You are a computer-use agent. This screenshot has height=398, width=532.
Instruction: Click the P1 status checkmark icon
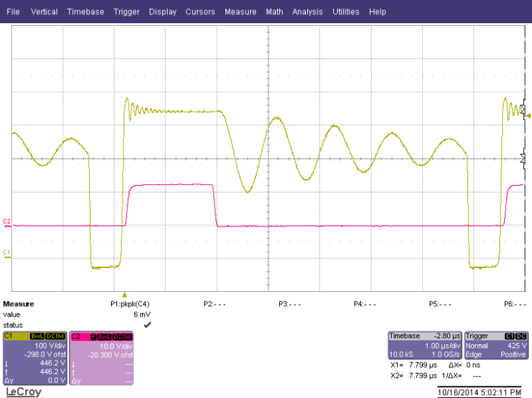(148, 325)
